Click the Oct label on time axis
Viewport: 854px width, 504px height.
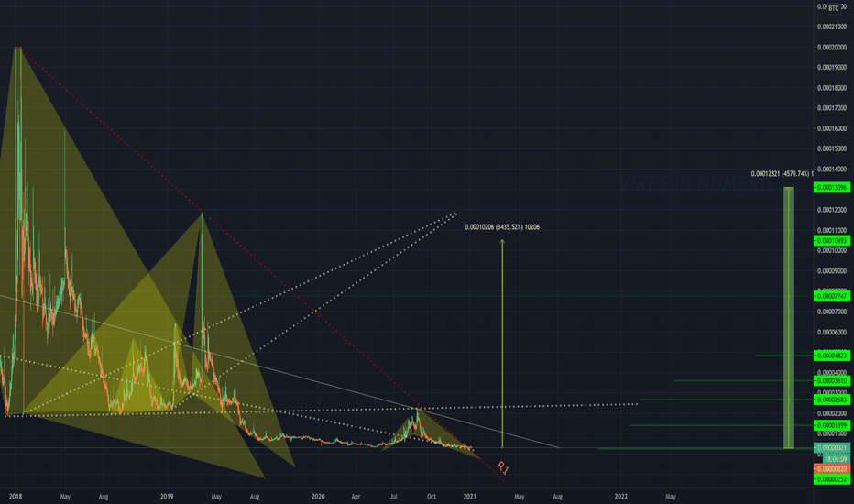(x=432, y=497)
